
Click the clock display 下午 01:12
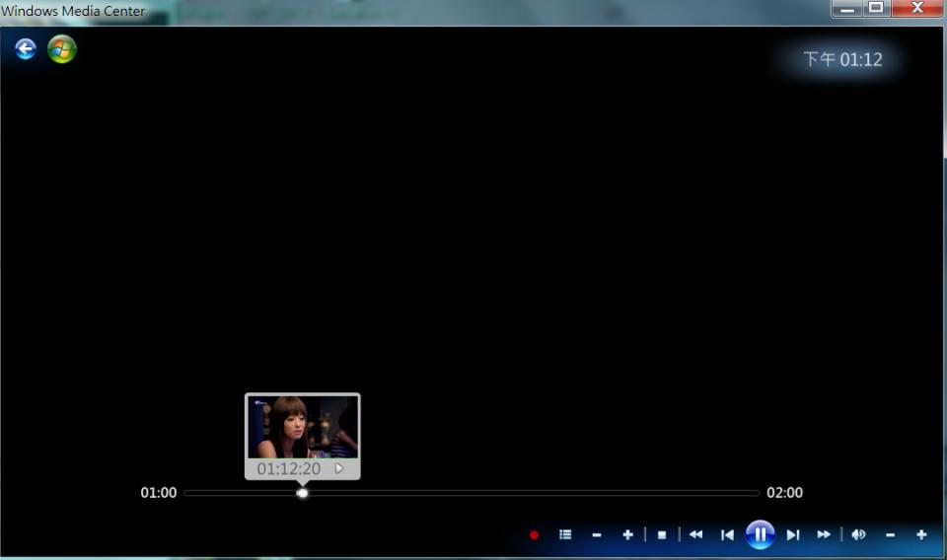coord(842,59)
